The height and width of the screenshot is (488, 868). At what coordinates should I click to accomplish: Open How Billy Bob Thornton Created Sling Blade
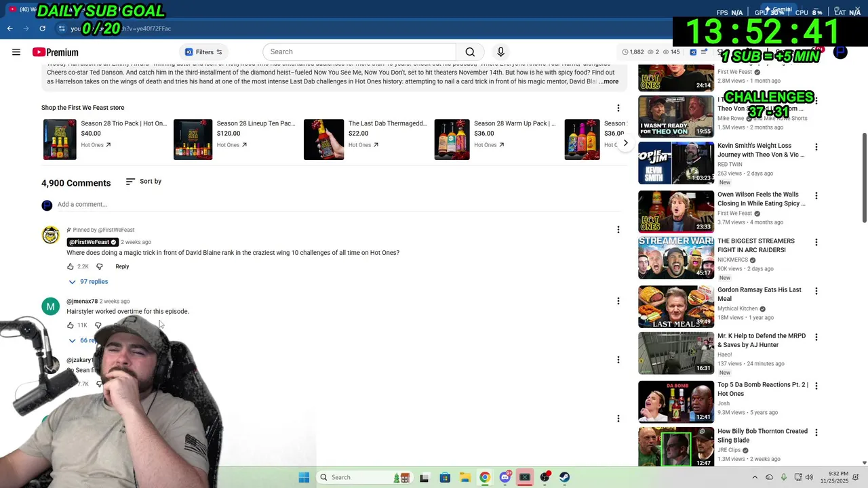762,436
